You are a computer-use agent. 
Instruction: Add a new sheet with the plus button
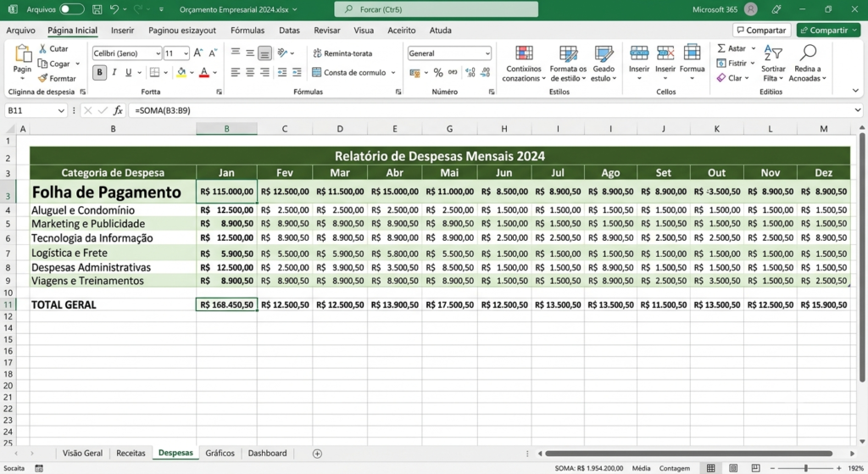pos(317,454)
